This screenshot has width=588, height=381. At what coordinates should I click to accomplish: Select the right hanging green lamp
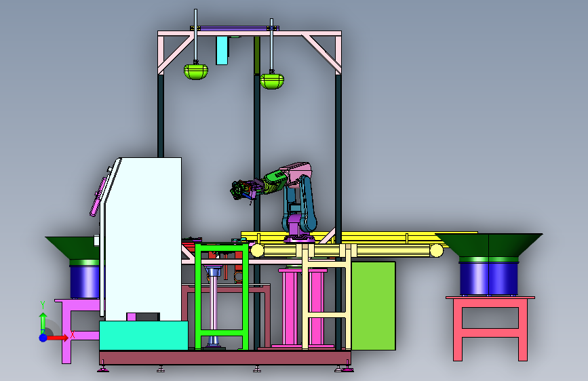click(272, 81)
